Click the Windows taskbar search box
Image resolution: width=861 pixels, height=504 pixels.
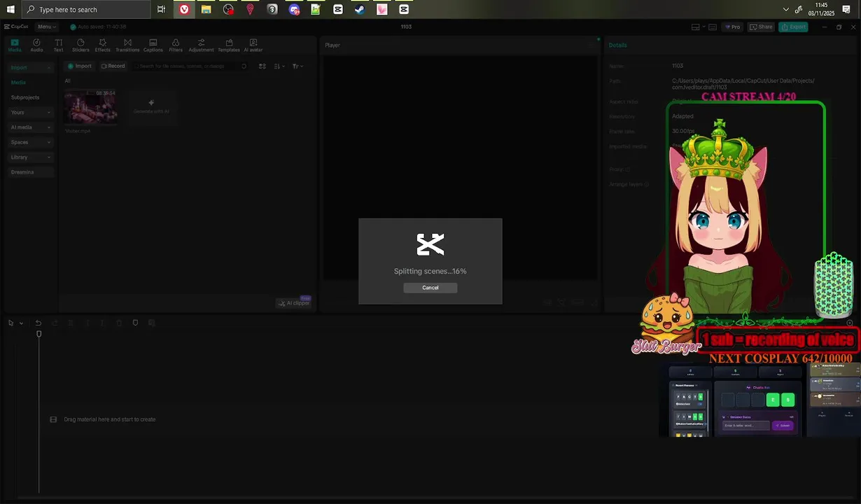point(86,9)
